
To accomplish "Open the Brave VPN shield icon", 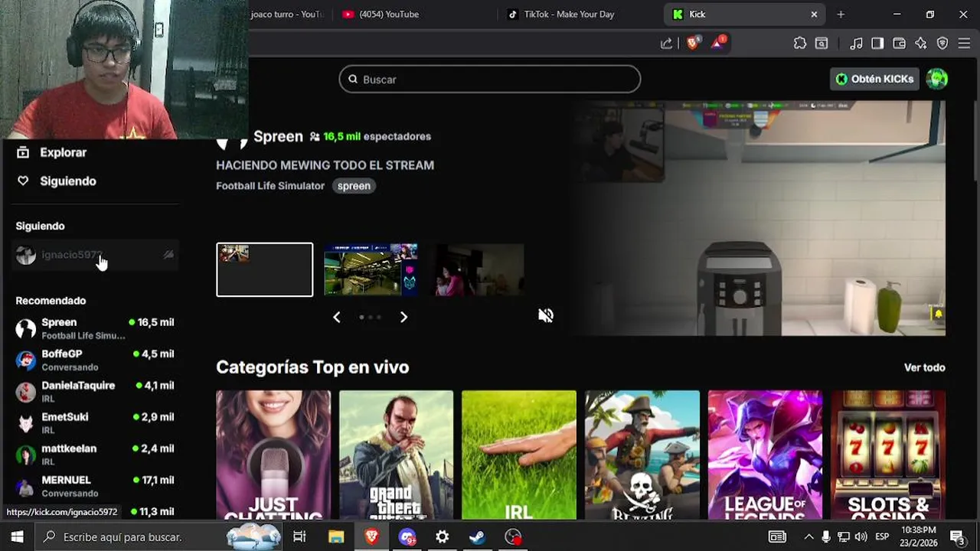I will [942, 44].
